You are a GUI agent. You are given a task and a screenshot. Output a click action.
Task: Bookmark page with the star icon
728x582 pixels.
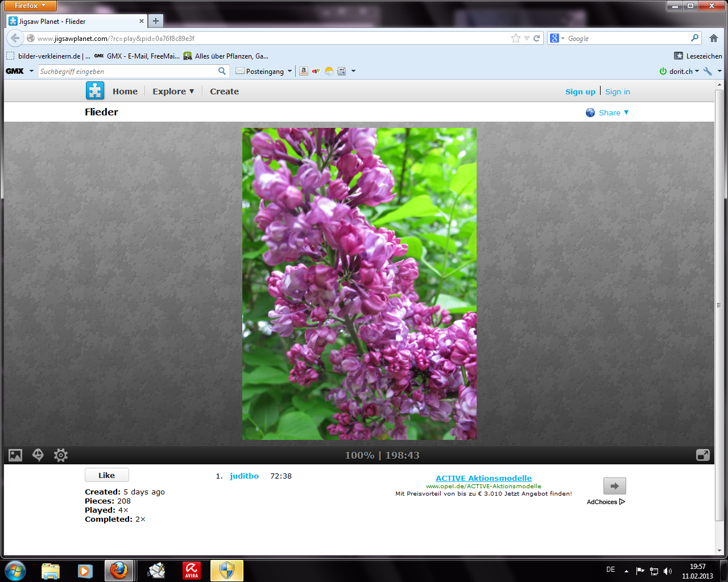pos(516,39)
